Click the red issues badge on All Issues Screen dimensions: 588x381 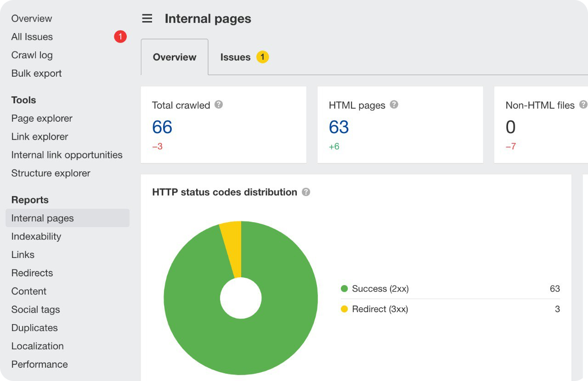120,36
